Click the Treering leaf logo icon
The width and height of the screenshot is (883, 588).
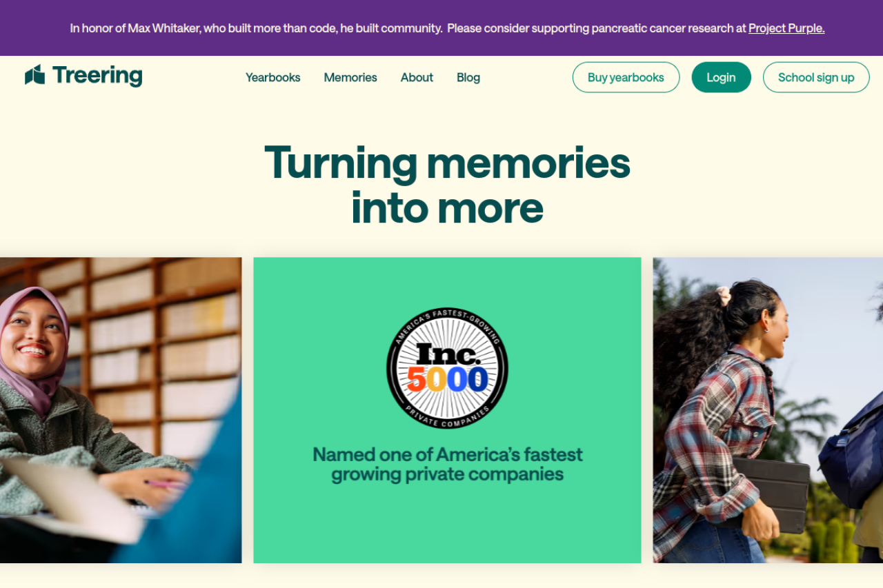click(x=34, y=75)
